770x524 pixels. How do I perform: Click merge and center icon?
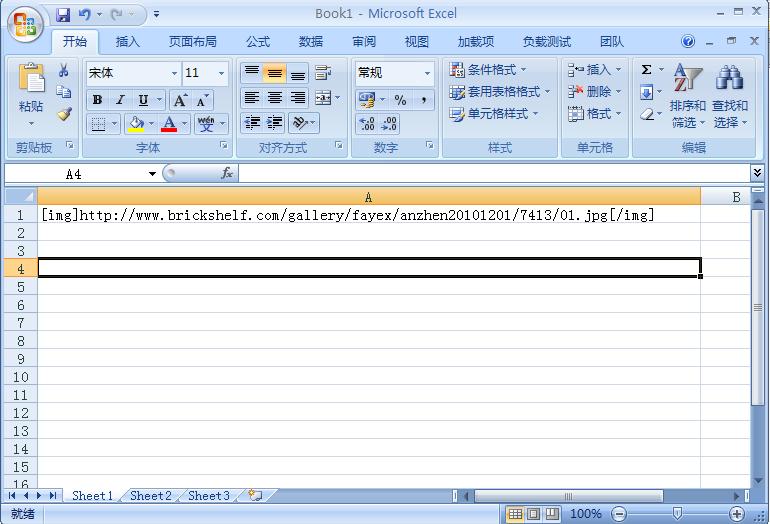323,98
